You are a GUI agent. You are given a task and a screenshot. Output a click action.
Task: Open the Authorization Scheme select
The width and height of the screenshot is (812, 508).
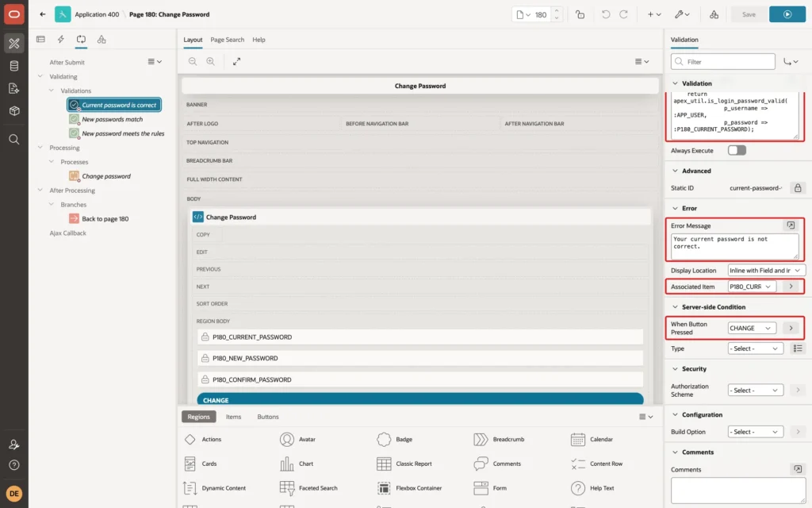(755, 391)
